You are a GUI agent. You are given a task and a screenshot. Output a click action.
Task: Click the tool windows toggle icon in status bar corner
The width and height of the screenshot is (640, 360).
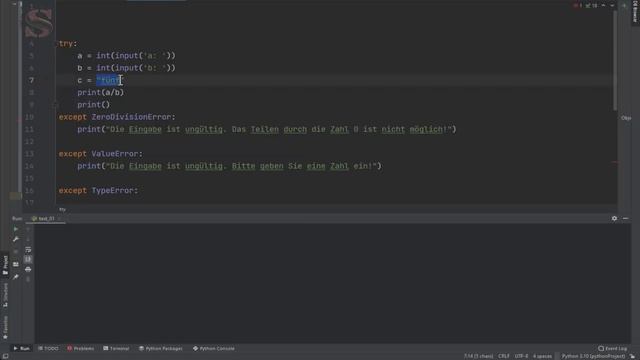(x=5, y=356)
